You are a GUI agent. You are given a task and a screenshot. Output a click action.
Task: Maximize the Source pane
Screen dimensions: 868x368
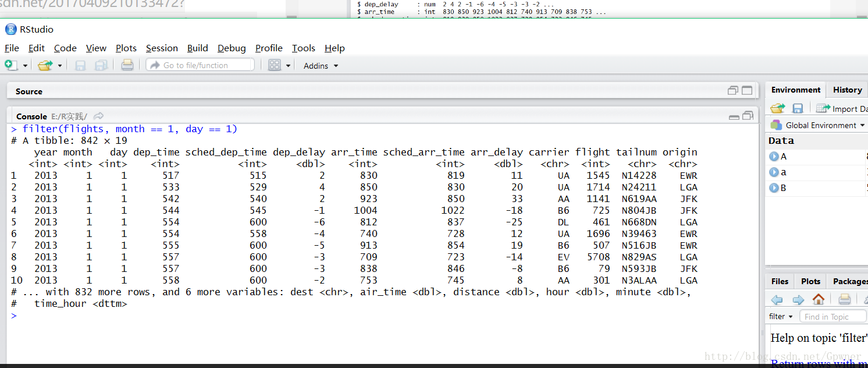coord(747,90)
